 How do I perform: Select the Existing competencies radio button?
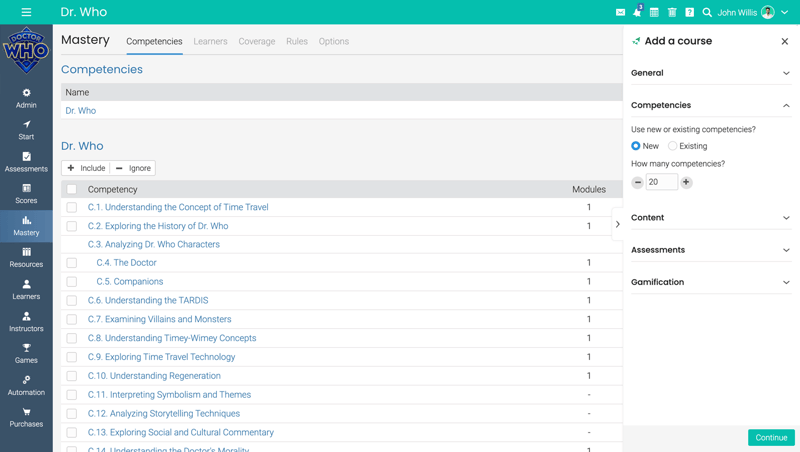pos(673,146)
